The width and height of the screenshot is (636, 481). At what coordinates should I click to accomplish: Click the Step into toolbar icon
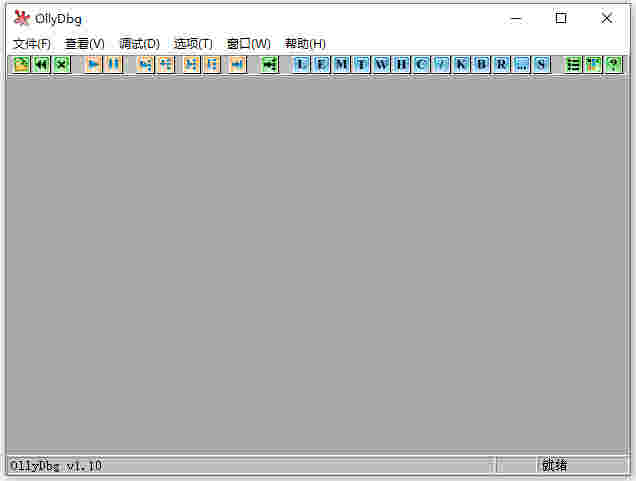point(146,64)
